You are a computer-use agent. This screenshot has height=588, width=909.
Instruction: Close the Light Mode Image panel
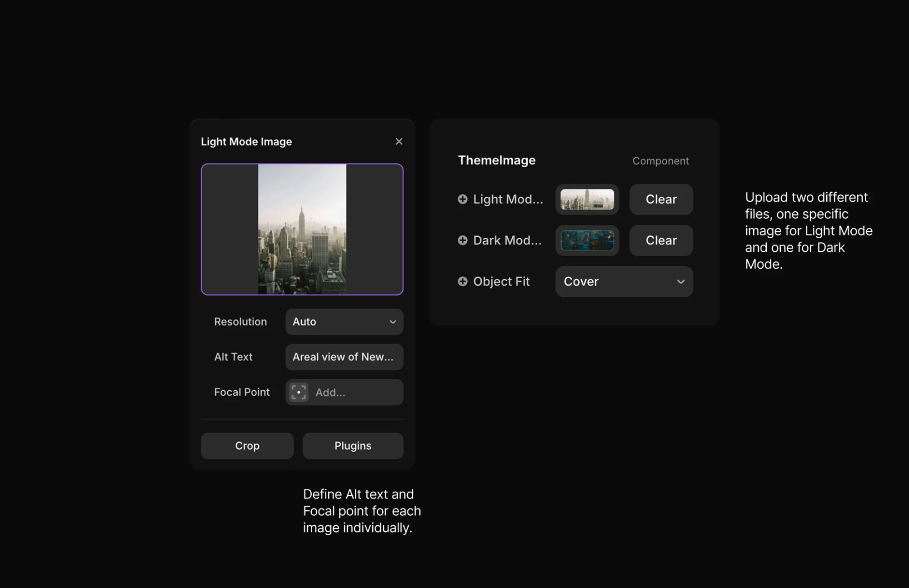pos(399,141)
